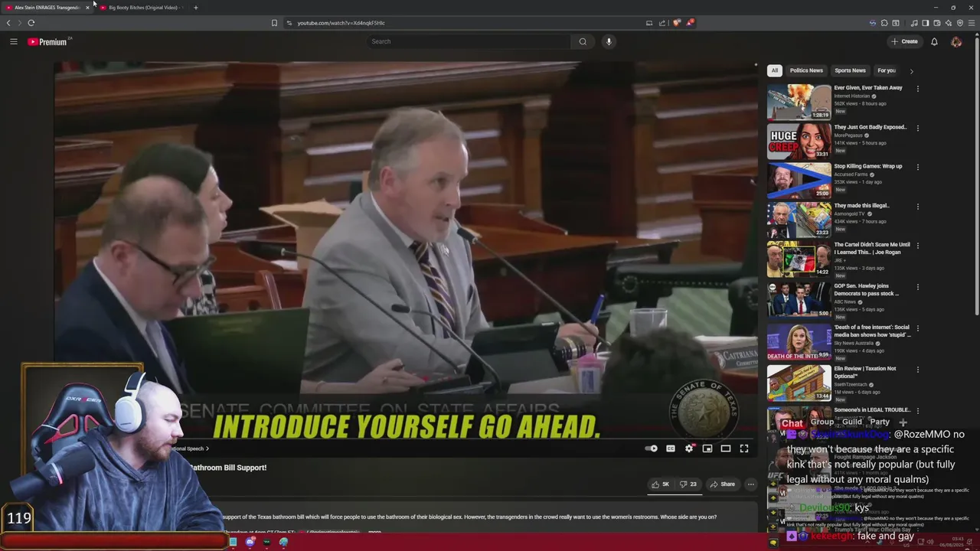Open browser extensions puzzle icon

point(884,23)
